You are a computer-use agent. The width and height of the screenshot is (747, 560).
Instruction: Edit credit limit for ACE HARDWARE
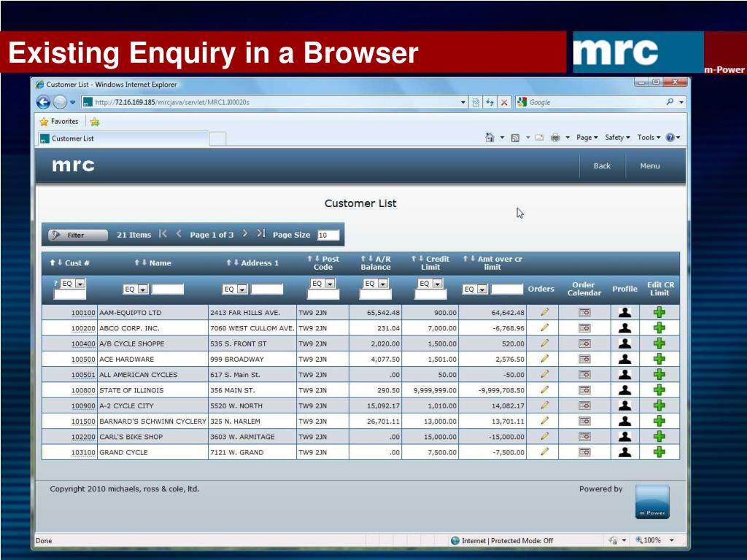659,359
